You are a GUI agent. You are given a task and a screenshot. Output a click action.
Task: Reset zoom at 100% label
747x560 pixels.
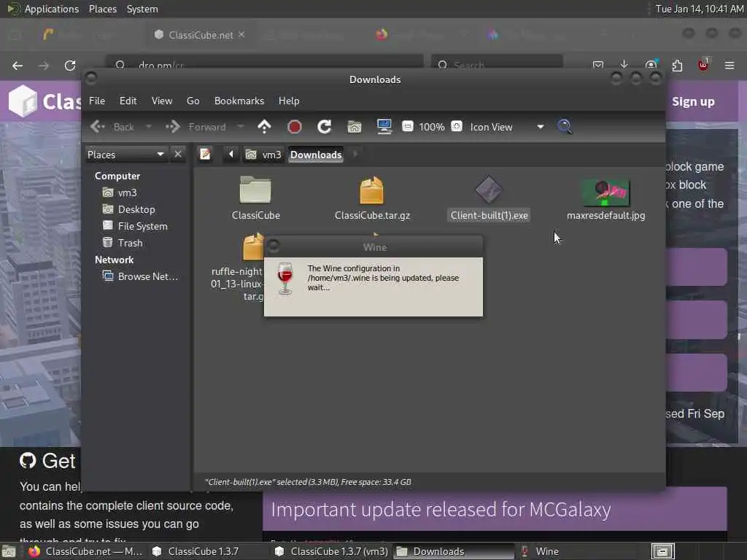click(x=432, y=127)
